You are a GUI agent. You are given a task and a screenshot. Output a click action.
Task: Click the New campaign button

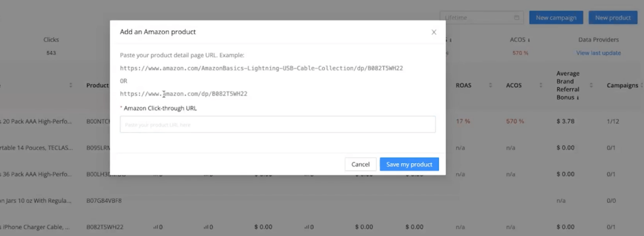point(556,18)
